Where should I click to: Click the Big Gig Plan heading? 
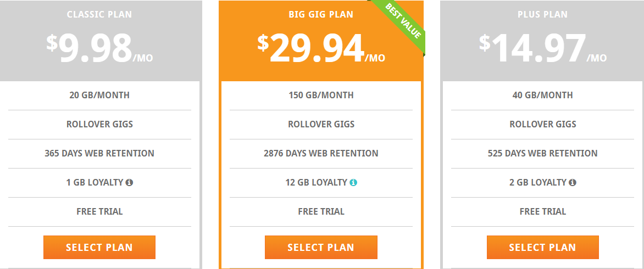point(321,14)
